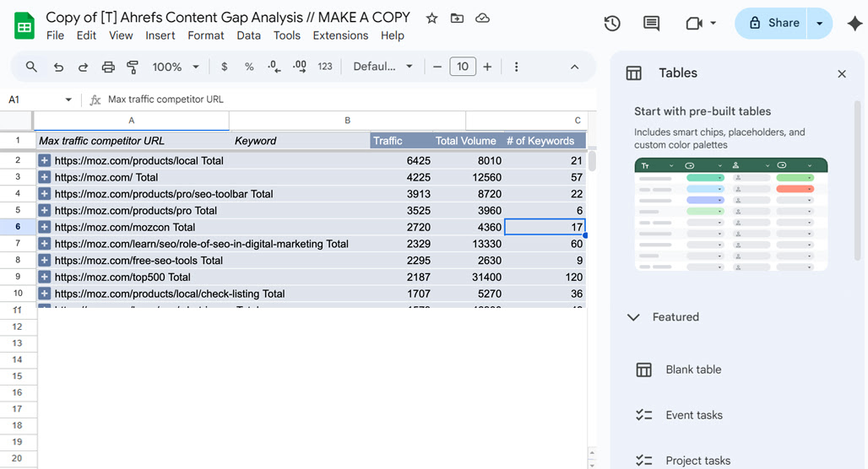Start a Meet call camera icon
This screenshot has width=868, height=469.
[693, 24]
